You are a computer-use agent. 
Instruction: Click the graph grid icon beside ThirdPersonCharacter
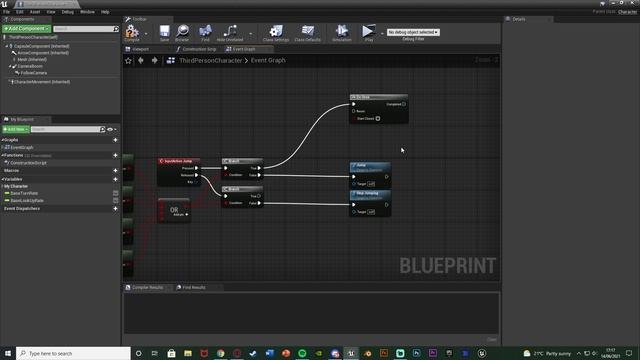[x=171, y=60]
